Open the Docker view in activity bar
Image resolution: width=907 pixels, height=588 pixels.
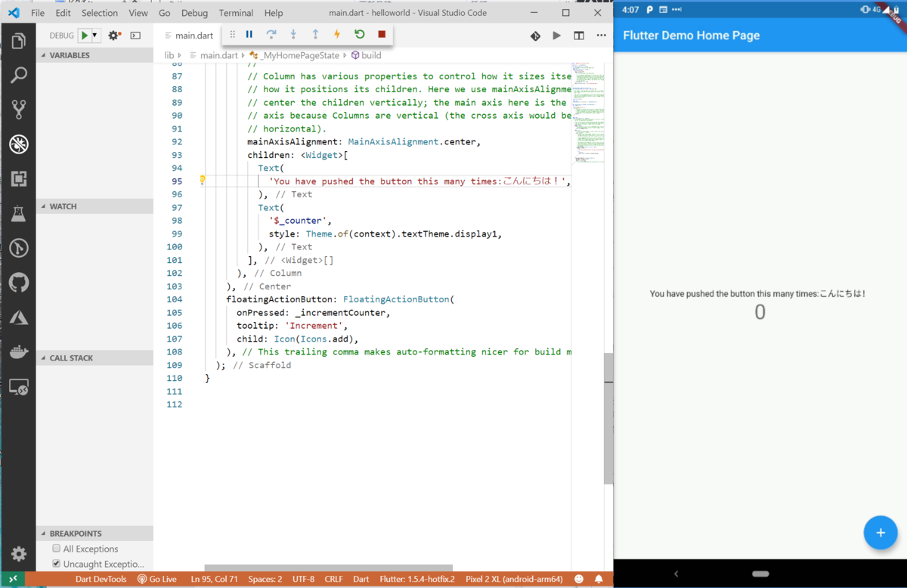18,353
